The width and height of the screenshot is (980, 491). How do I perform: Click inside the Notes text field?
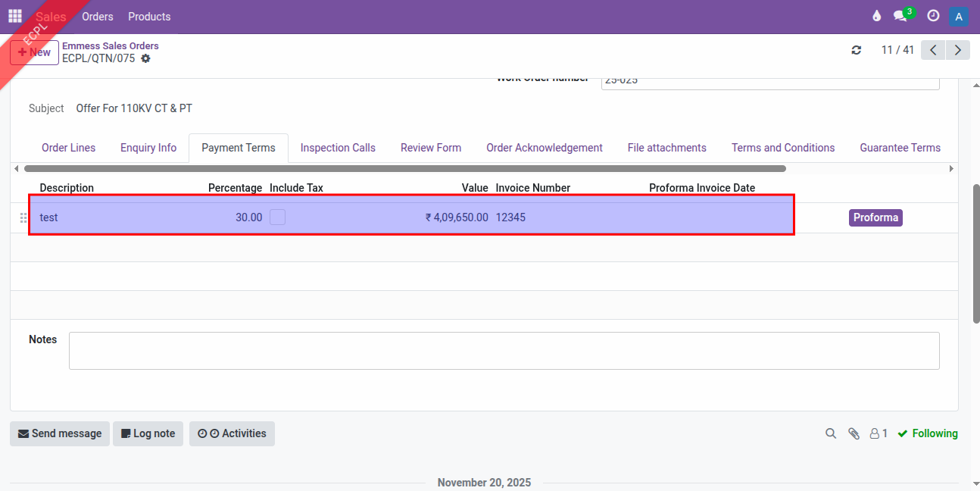(x=504, y=351)
